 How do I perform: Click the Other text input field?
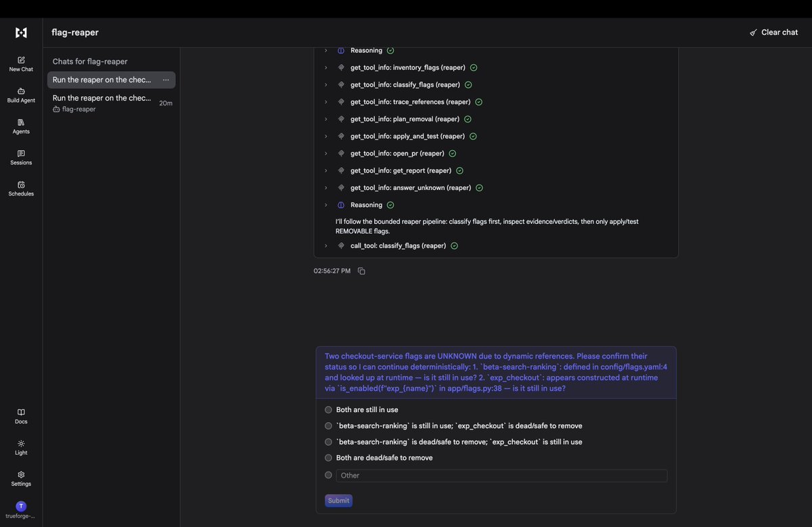pyautogui.click(x=501, y=476)
